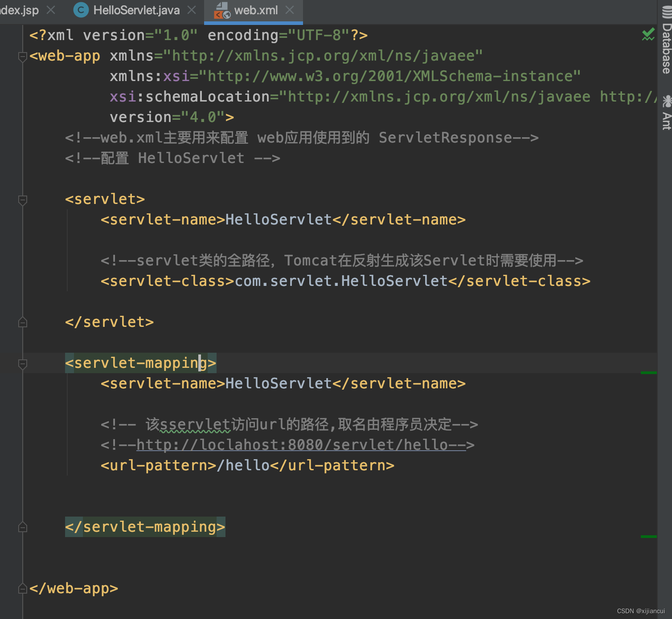Collapse the web-app element fold arrow
This screenshot has width=672, height=619.
pos(22,56)
